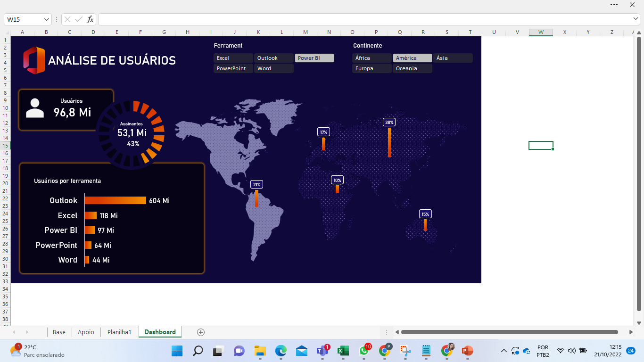
Task: Click the Office logo in the dashboard header
Action: tap(34, 60)
